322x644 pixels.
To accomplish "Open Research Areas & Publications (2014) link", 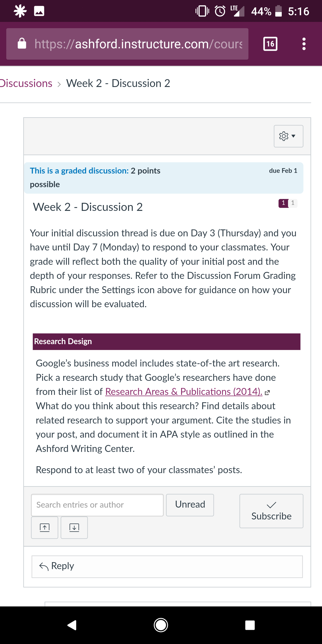I will 184,392.
